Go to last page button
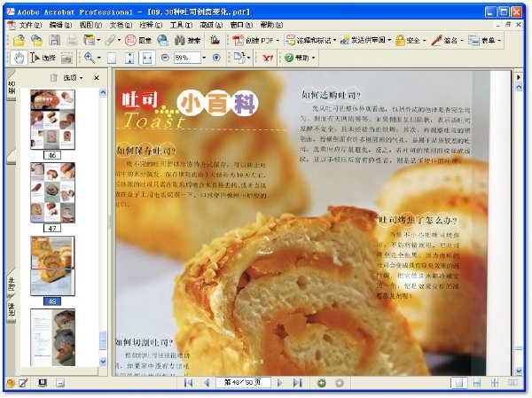 coord(298,383)
